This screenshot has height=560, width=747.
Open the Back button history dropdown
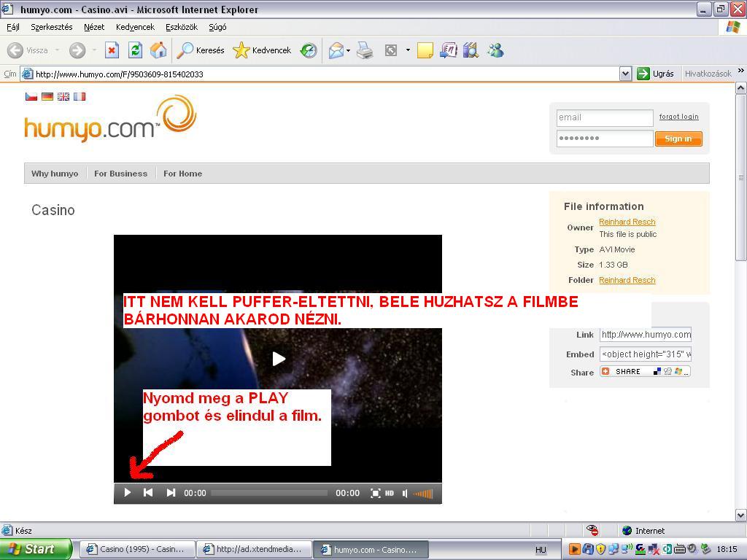pyautogui.click(x=58, y=50)
